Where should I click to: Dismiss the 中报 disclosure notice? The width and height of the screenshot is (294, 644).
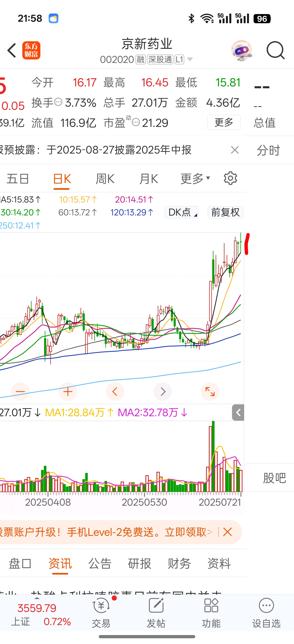tap(235, 150)
